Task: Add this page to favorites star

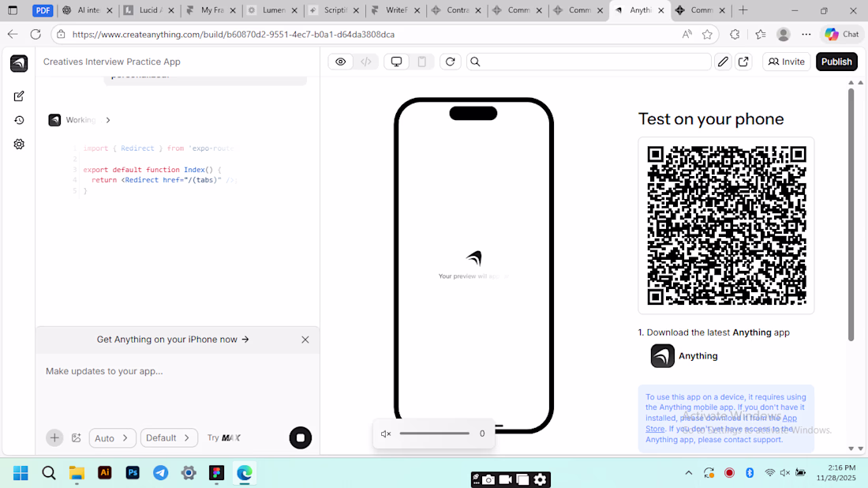Action: coord(708,34)
